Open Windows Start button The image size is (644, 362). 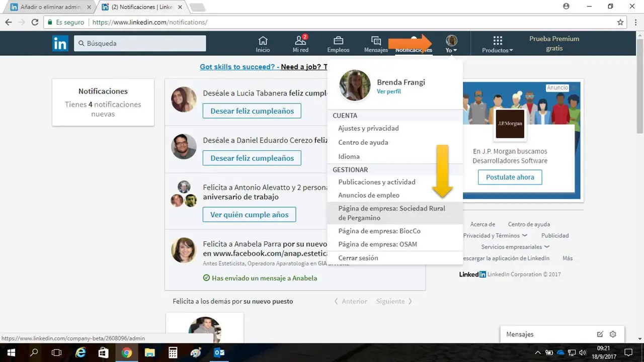11,352
